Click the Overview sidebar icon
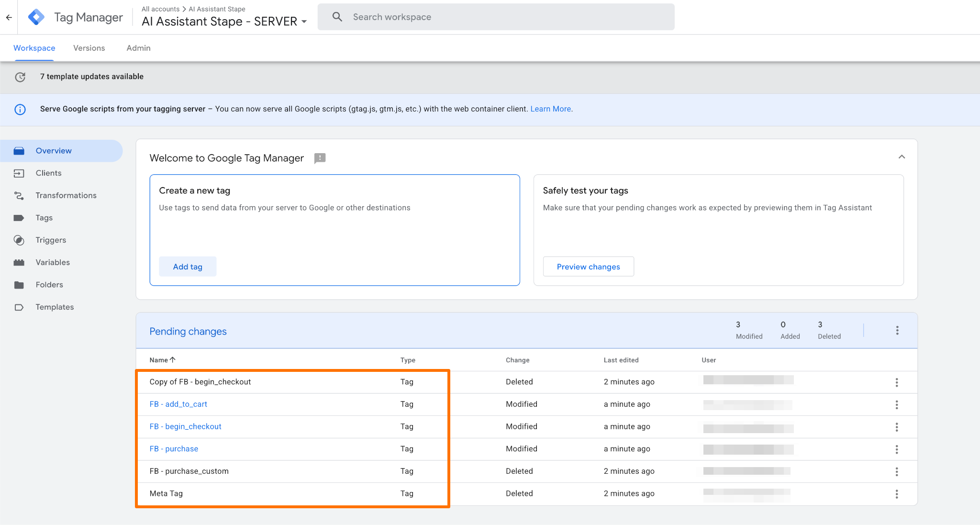This screenshot has width=980, height=525. (x=19, y=151)
